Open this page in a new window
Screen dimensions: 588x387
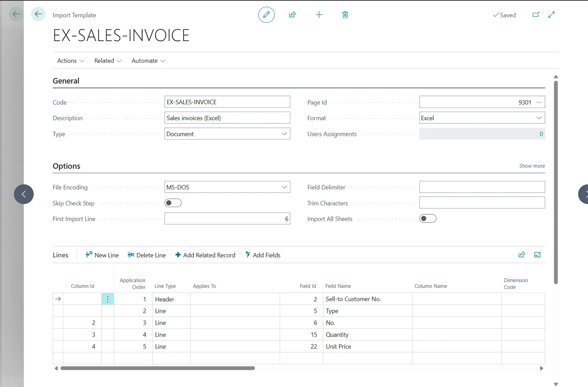point(536,15)
